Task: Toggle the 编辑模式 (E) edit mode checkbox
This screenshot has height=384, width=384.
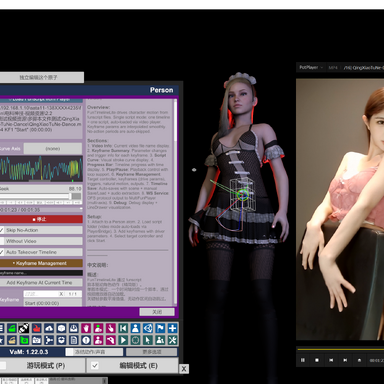Action: click(95, 366)
